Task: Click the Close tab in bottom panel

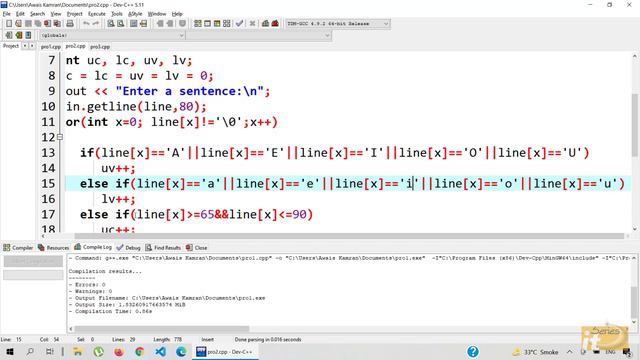Action: point(196,248)
